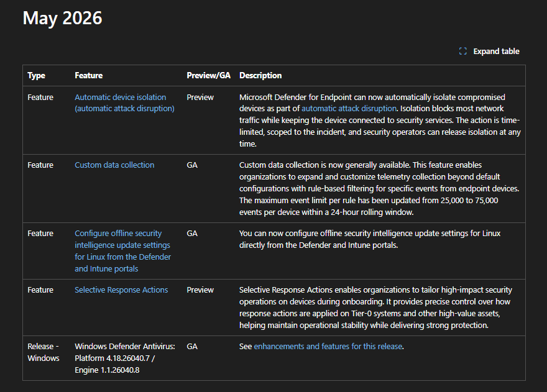Viewport: 547px width, 392px height.
Task: Click the Preview/GA column header
Action: click(x=209, y=75)
